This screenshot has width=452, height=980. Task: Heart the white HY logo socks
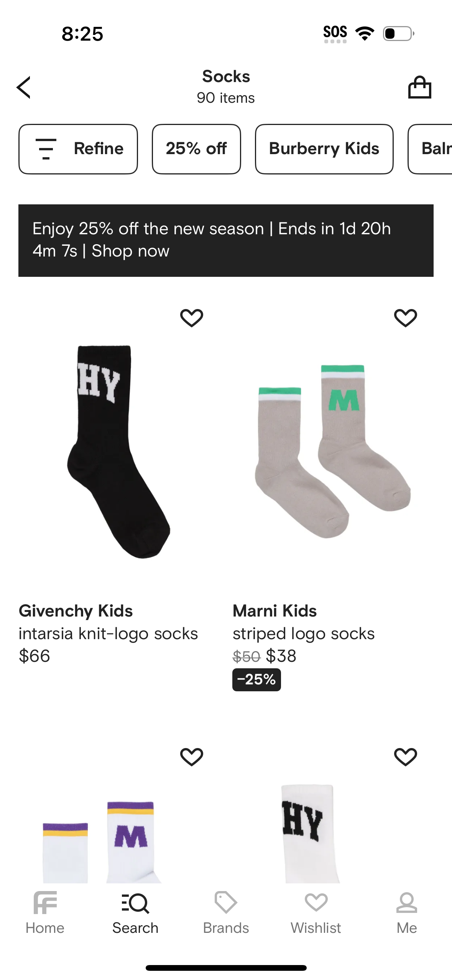pyautogui.click(x=405, y=757)
